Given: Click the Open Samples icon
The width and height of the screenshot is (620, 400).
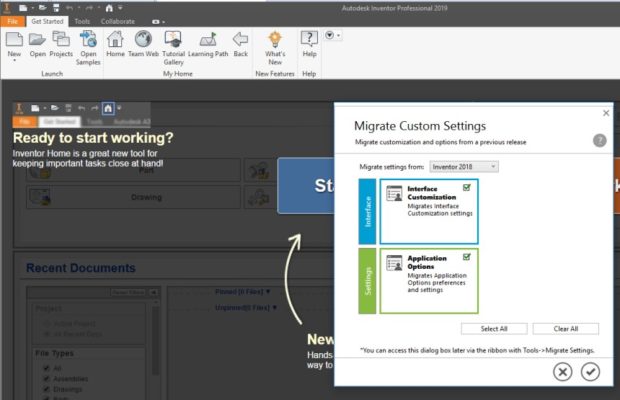Looking at the screenshot, I should (89, 40).
